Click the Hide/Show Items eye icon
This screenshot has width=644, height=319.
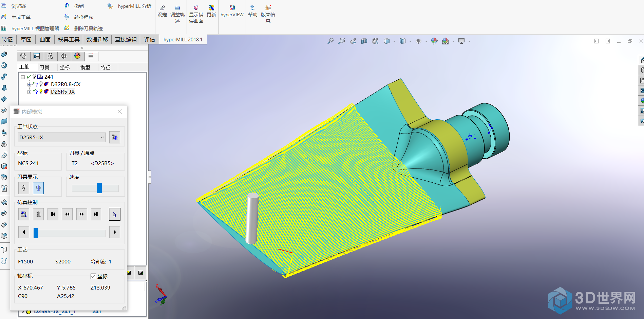(418, 41)
